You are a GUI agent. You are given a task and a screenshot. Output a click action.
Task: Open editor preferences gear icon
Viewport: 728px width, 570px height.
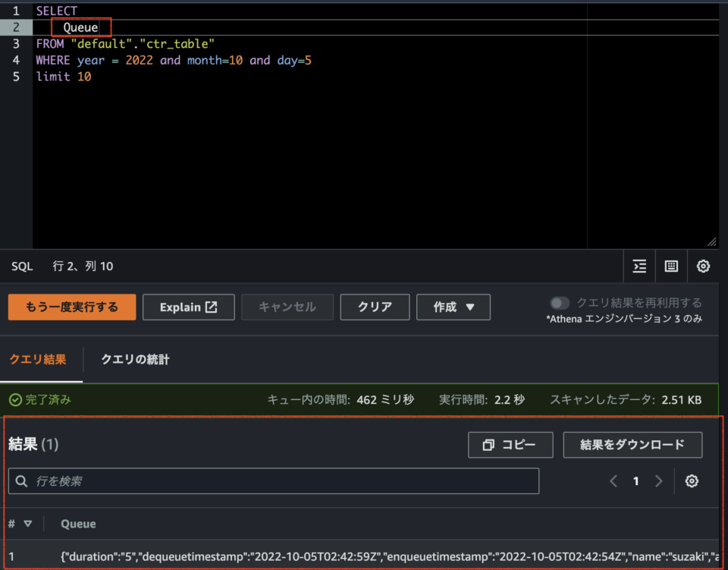tap(703, 266)
